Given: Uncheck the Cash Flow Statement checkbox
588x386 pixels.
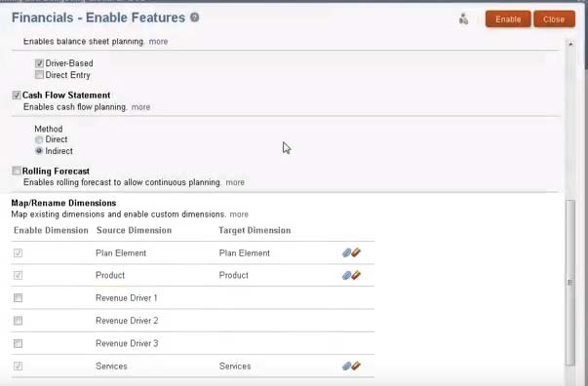Looking at the screenshot, I should (x=17, y=96).
